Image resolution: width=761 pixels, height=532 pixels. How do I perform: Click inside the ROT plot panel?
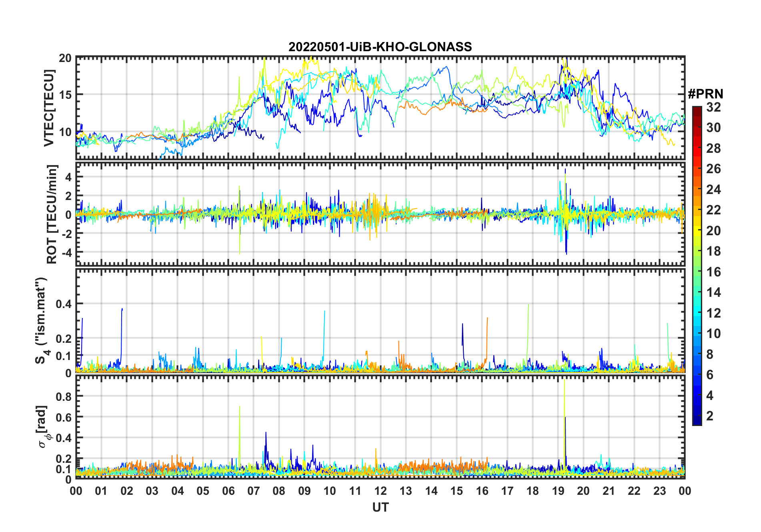tap(380, 214)
